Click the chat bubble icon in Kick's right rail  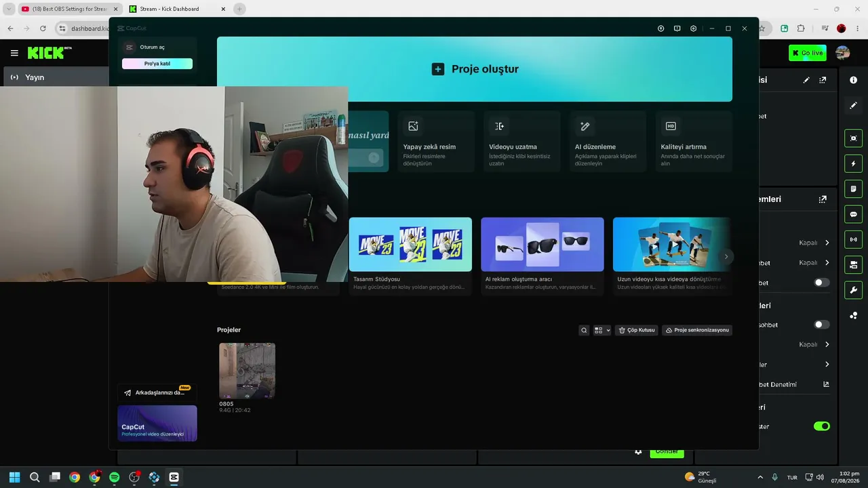(x=854, y=214)
